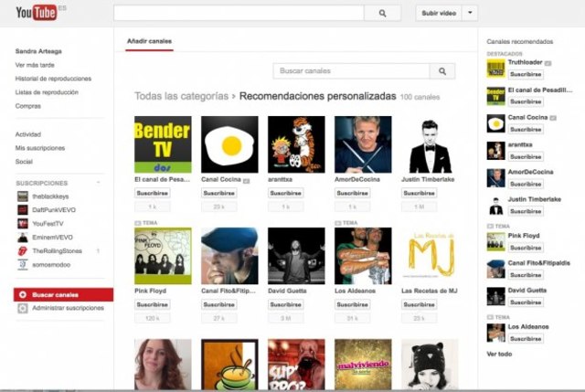Subscribe to Los Aldeanos in grid
585x392 pixels.
(353, 304)
